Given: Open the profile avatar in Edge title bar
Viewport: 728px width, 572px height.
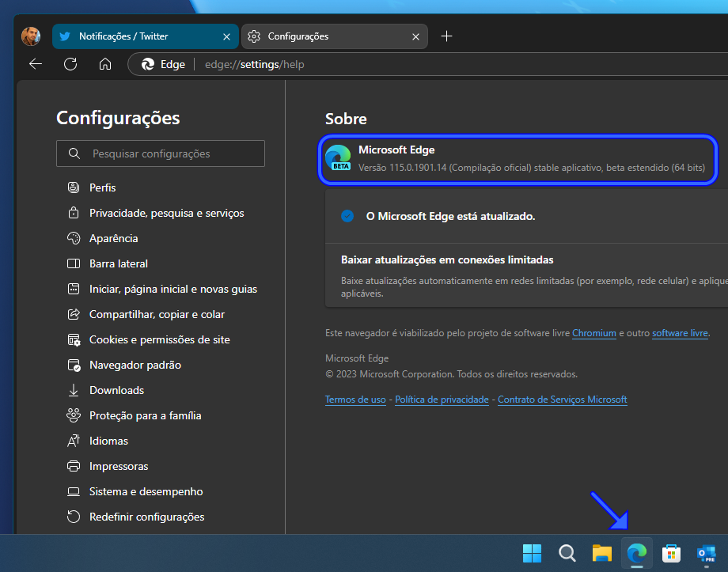Looking at the screenshot, I should coord(31,36).
